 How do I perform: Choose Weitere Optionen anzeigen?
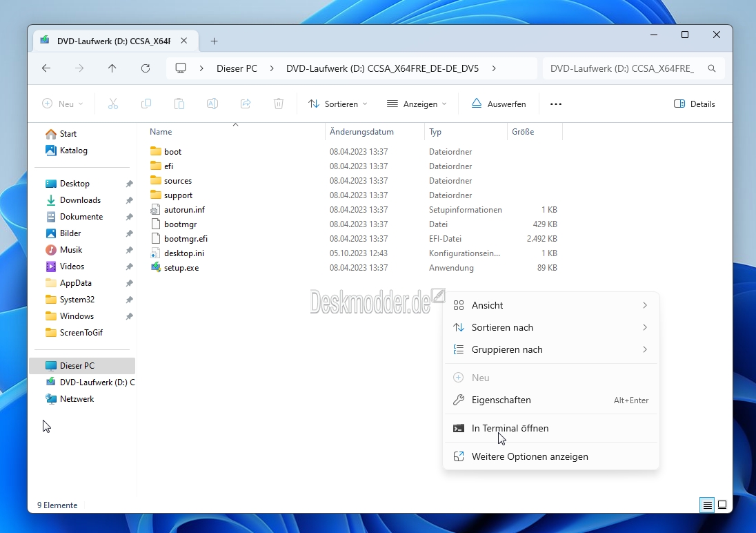550,456
